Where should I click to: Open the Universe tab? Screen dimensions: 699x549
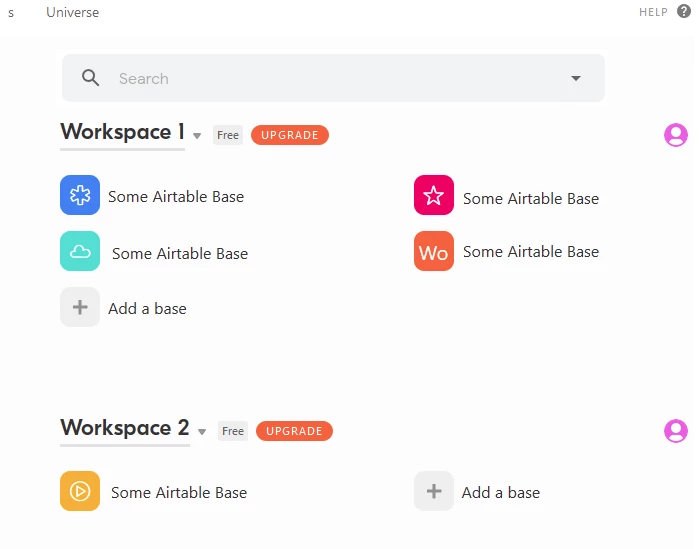point(73,12)
